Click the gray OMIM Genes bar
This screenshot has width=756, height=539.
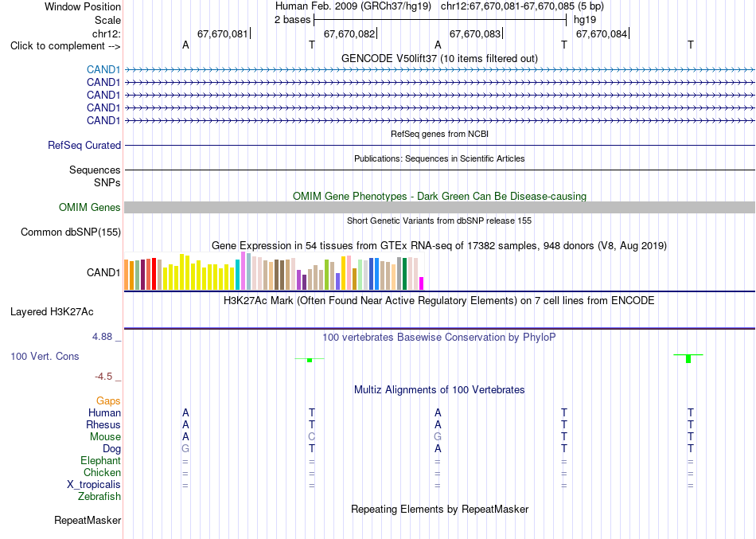coord(439,208)
